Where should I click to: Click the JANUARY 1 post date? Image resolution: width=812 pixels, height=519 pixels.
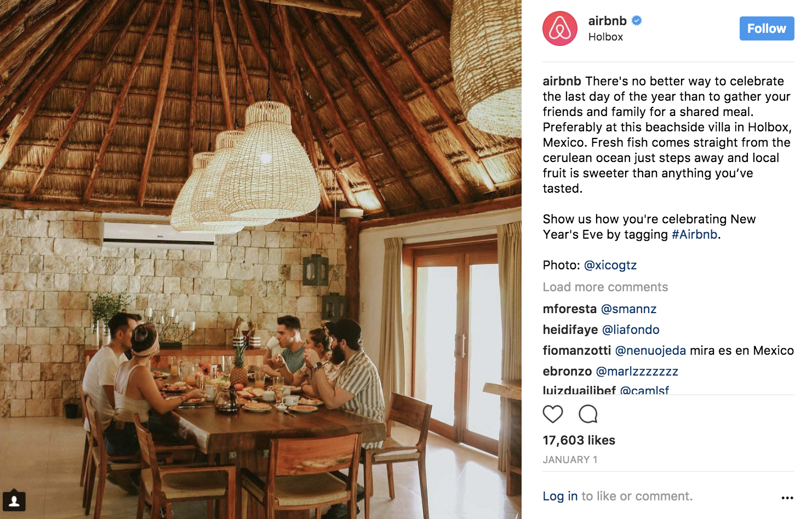[570, 460]
